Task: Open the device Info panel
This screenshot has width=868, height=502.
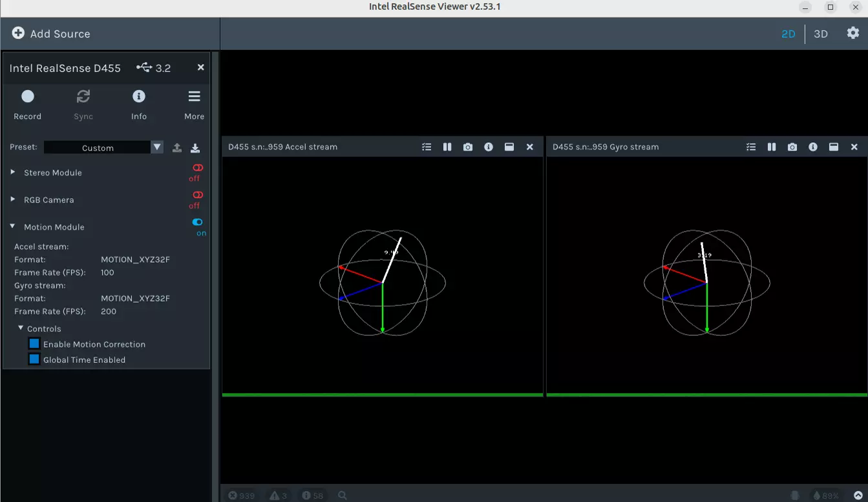Action: point(139,105)
